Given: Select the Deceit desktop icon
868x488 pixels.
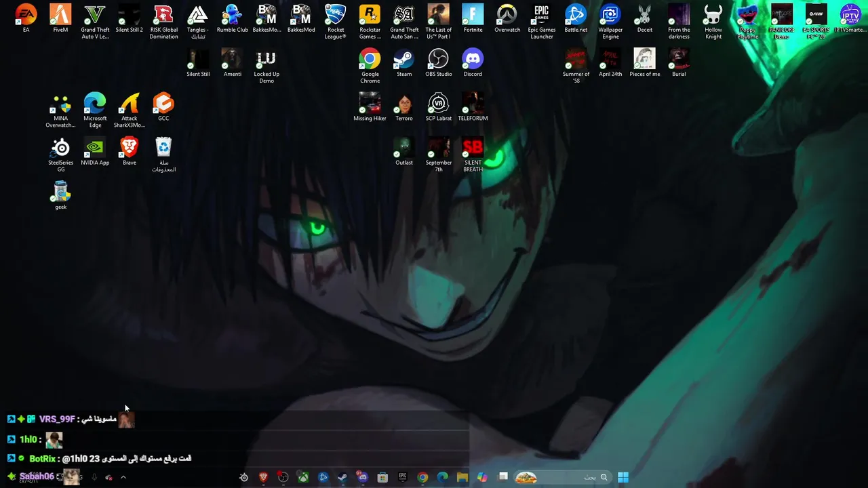Looking at the screenshot, I should [x=645, y=19].
